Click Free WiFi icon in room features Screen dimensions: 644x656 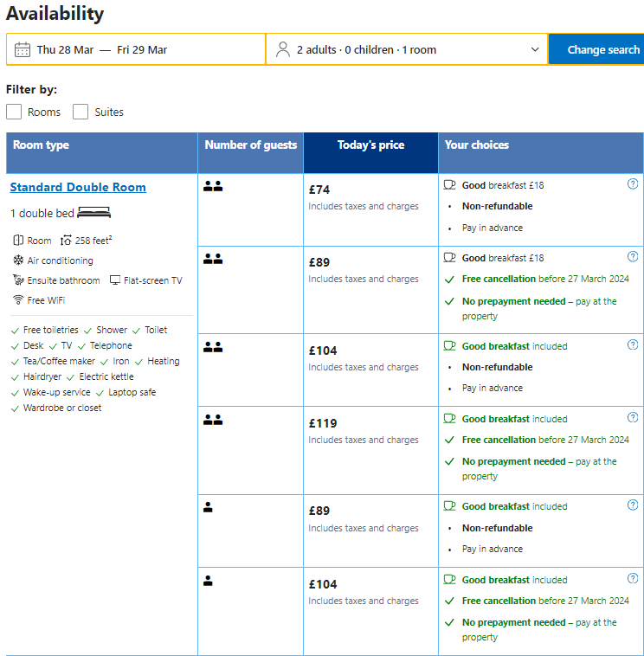point(18,300)
